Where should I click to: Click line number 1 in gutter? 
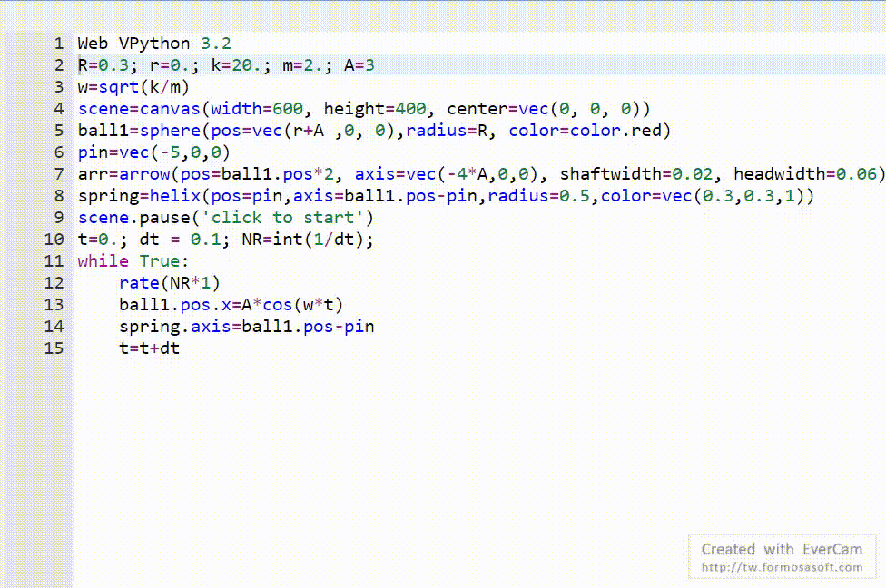coord(59,44)
